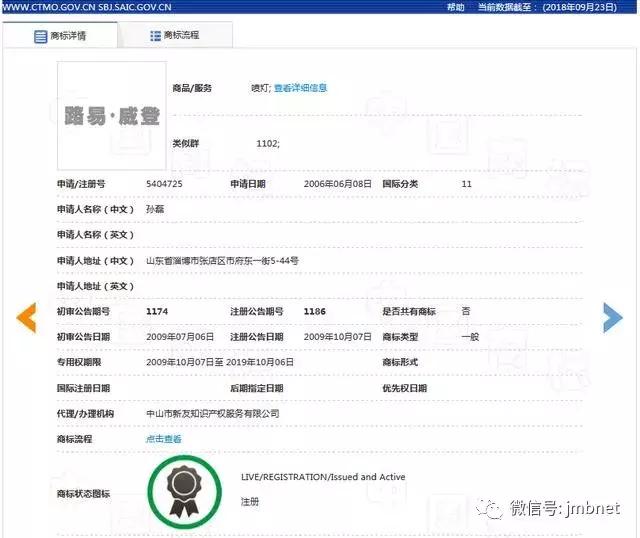
Task: Select the exclusive right period text
Action: pyautogui.click(x=220, y=362)
